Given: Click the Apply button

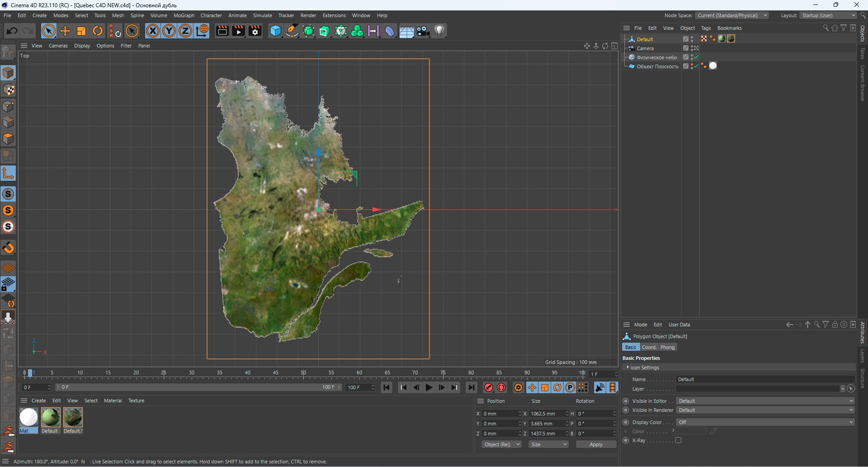Looking at the screenshot, I should (x=596, y=444).
